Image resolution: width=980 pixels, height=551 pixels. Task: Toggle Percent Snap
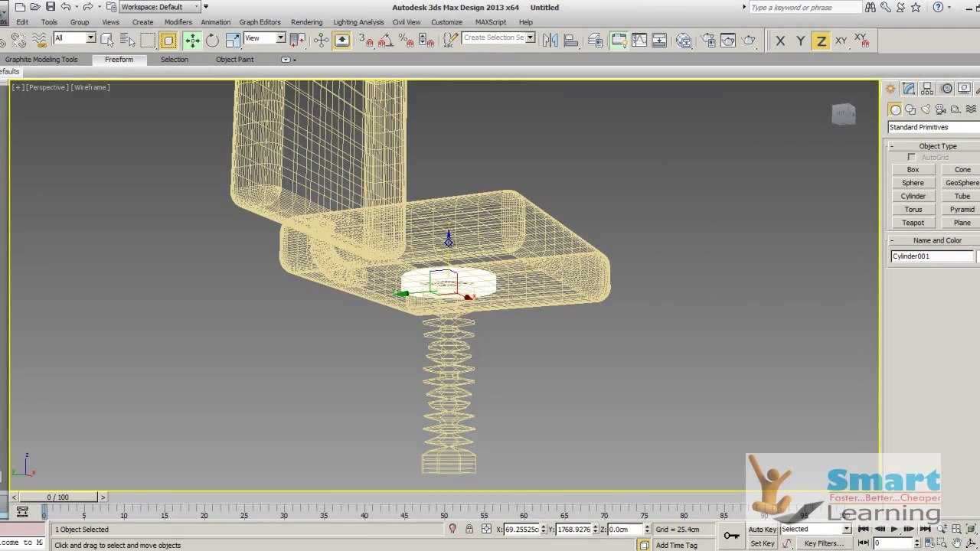[406, 41]
